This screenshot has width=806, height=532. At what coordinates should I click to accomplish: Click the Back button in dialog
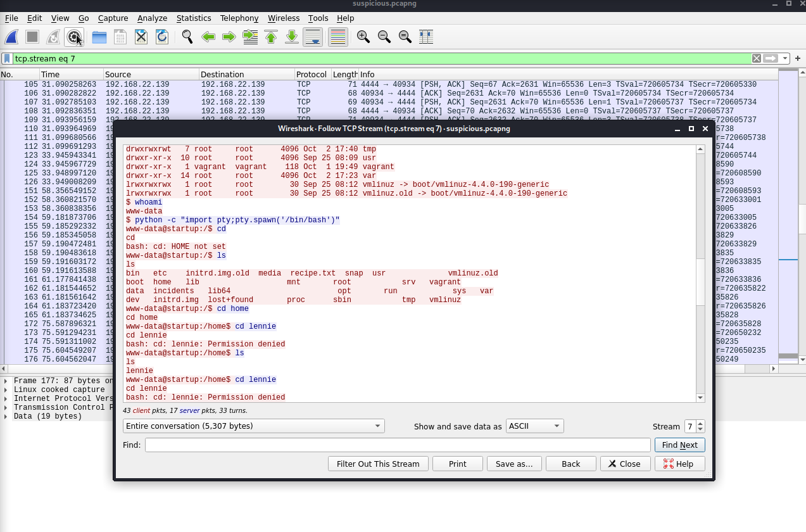(x=571, y=464)
